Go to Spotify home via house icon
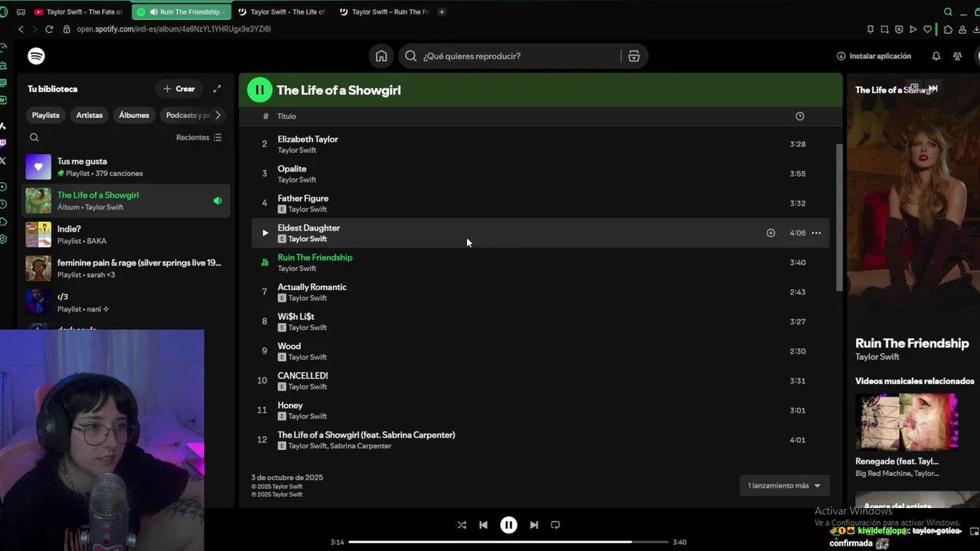The image size is (980, 551). point(381,56)
